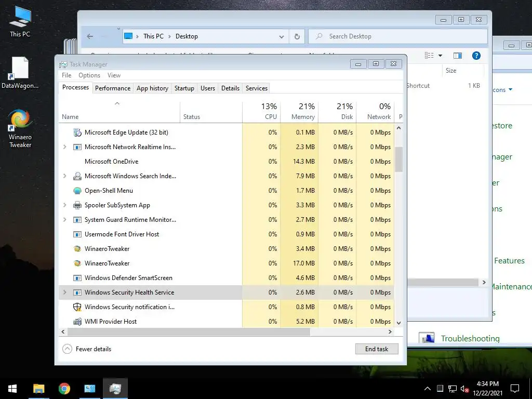Open the Task Manager Options menu
The width and height of the screenshot is (532, 399).
pyautogui.click(x=89, y=75)
